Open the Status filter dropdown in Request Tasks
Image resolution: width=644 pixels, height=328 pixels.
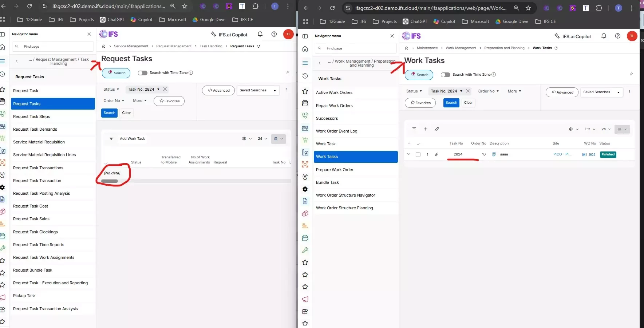(x=111, y=89)
